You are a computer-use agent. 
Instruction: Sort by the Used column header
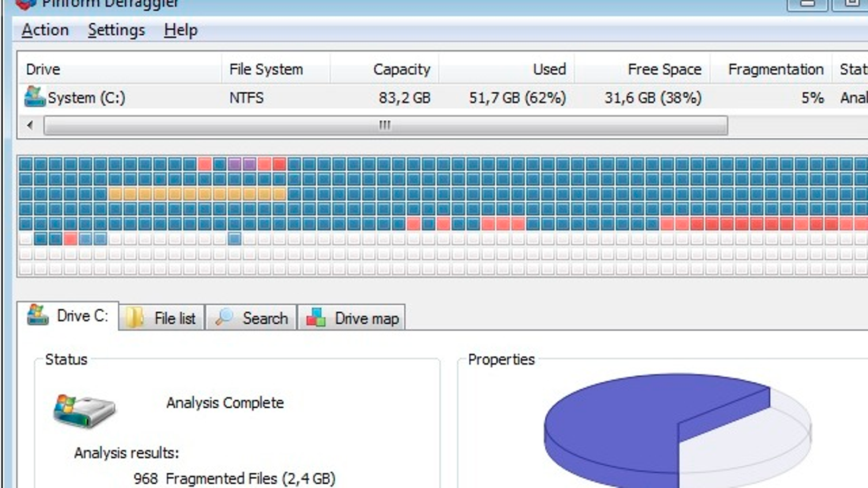[506, 69]
